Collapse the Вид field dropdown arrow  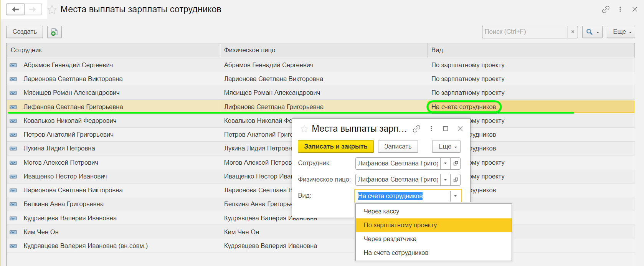pos(455,196)
